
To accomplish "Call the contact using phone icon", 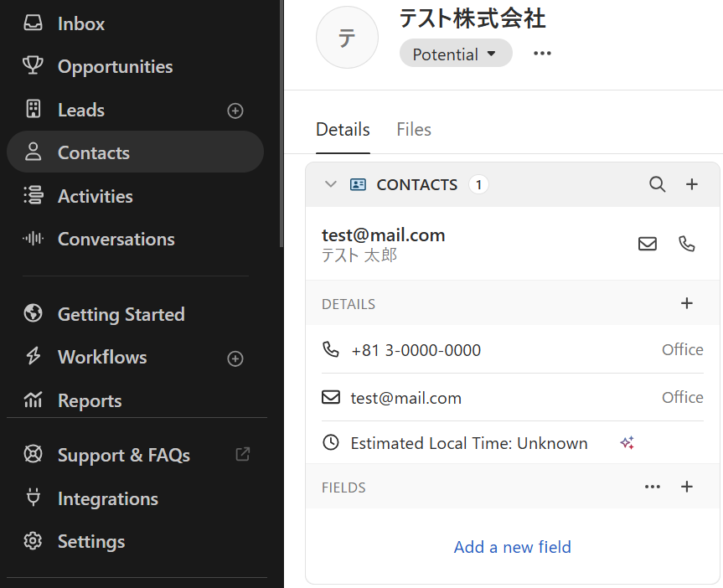I will click(687, 244).
